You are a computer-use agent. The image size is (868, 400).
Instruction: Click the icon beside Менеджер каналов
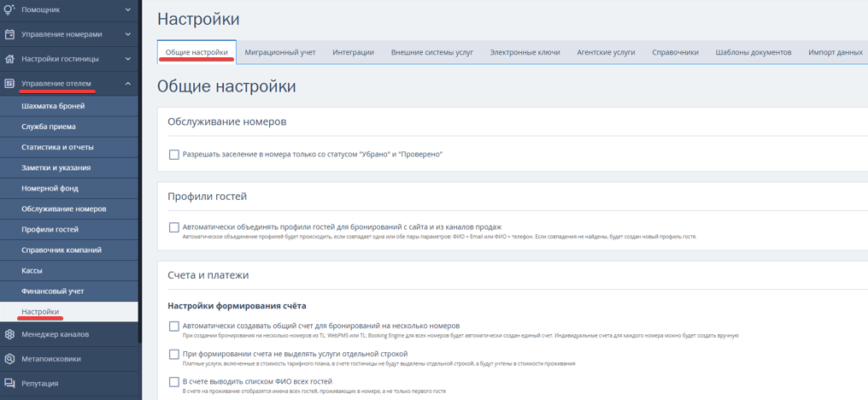[x=9, y=335]
